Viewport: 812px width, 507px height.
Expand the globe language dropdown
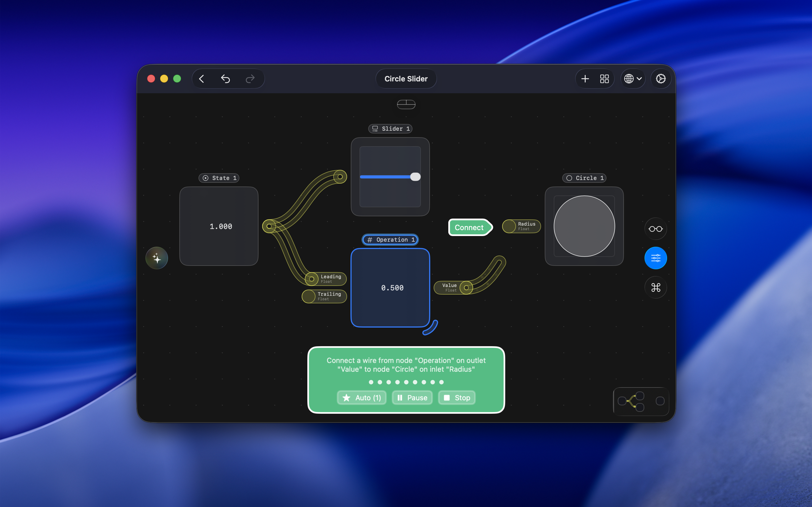click(632, 79)
